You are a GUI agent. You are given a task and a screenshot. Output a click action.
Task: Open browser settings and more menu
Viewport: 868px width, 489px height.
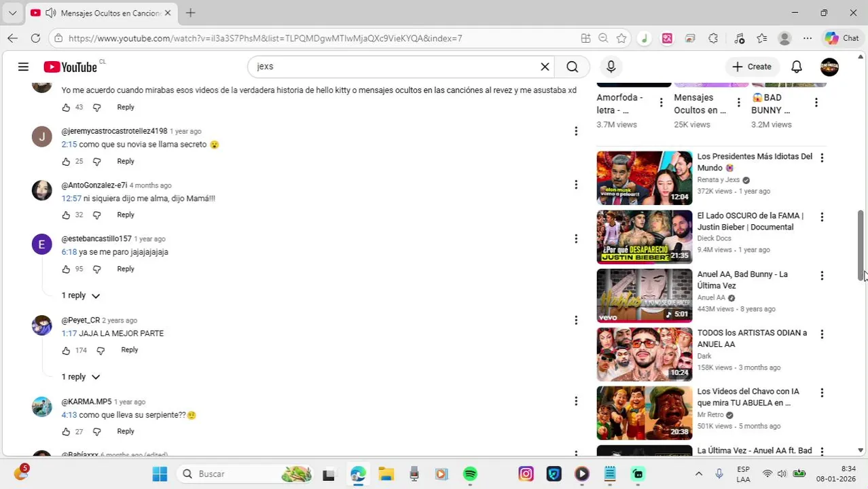click(x=807, y=38)
